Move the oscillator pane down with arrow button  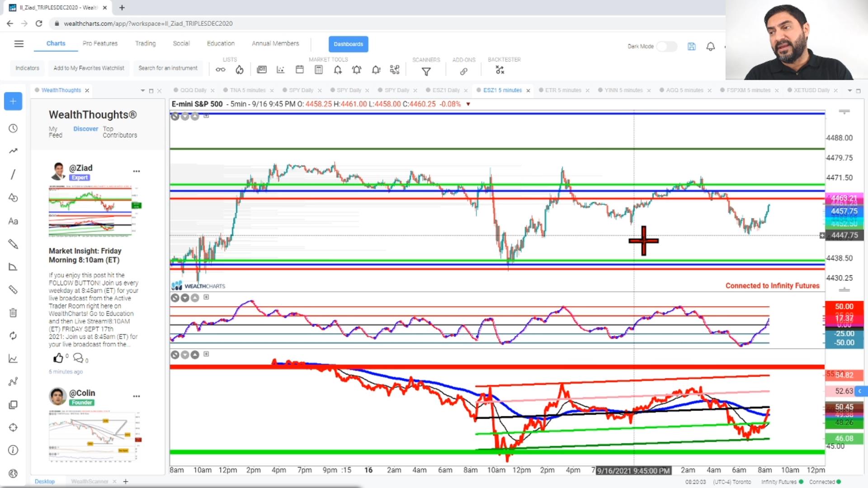coord(185,298)
